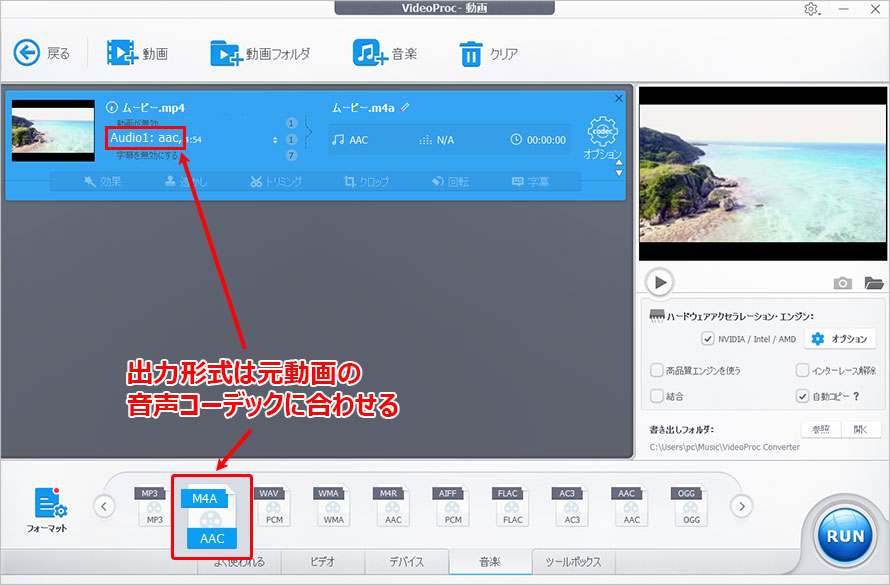This screenshot has height=585, width=890.
Task: Show more formats with right arrow
Action: [741, 506]
